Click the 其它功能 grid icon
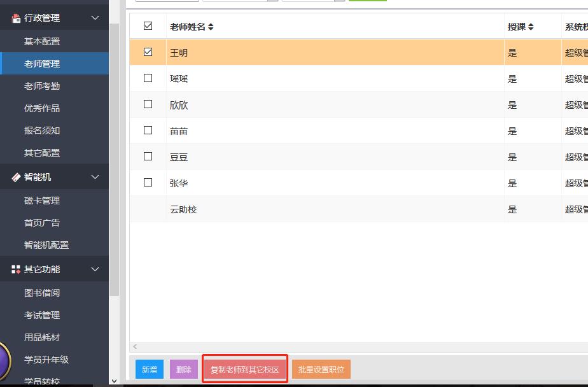This screenshot has height=387, width=588. (x=16, y=270)
